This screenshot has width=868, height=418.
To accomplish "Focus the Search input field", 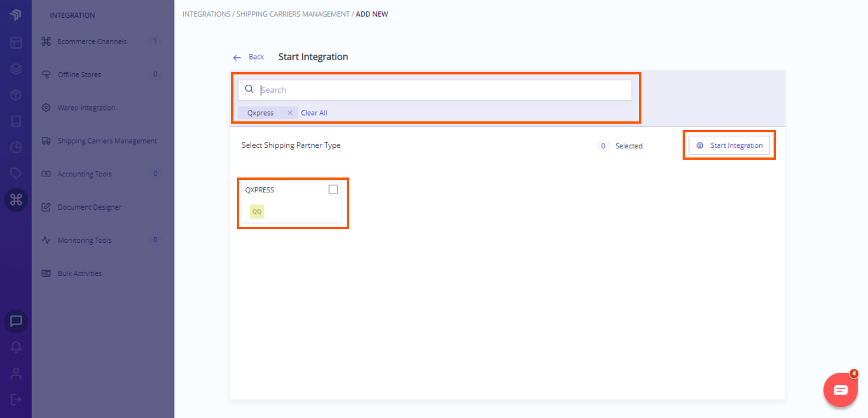I will (x=435, y=90).
